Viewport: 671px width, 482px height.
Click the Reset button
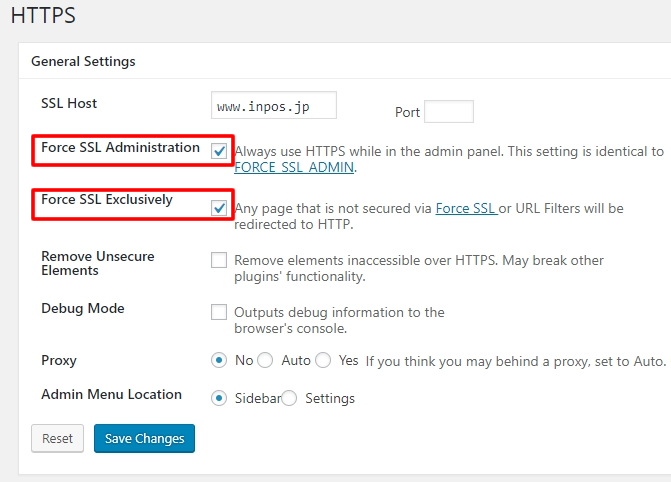57,438
